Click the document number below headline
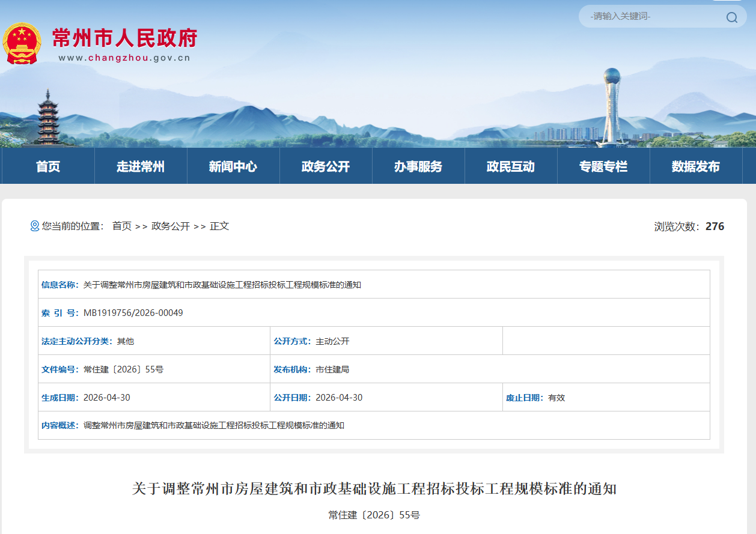This screenshot has height=534, width=756. pyautogui.click(x=374, y=515)
